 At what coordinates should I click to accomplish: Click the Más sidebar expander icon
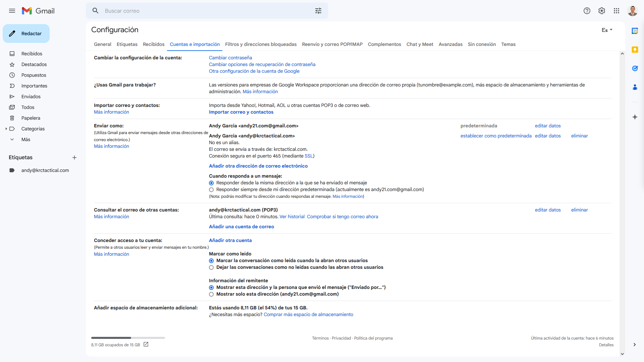click(12, 139)
